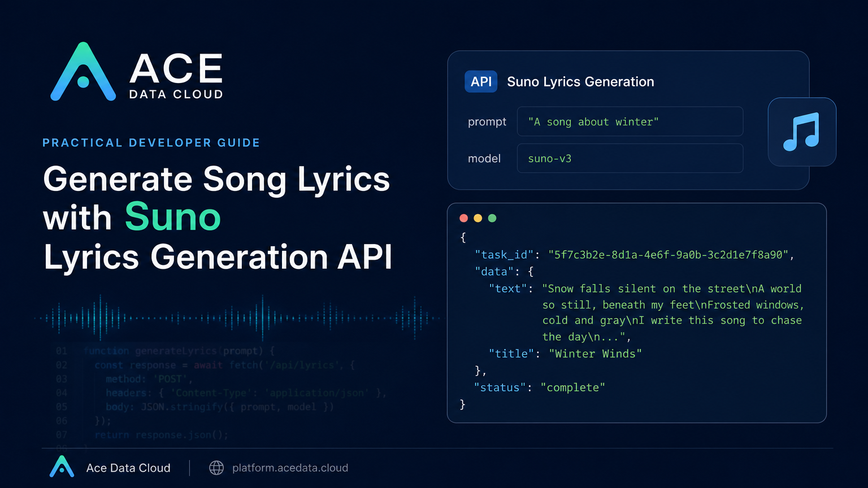This screenshot has height=488, width=868.
Task: Click the model field showing suno-v3
Action: pos(630,158)
